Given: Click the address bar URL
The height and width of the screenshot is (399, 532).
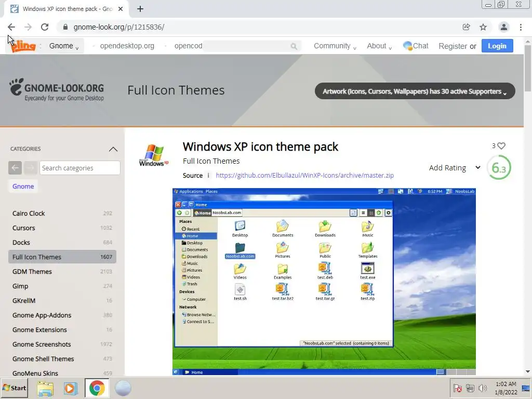Looking at the screenshot, I should 119,27.
